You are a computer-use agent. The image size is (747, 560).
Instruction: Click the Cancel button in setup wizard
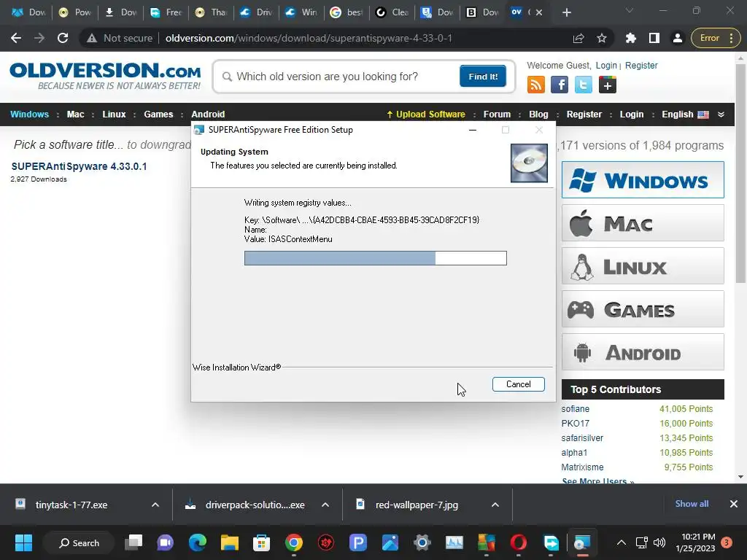(x=518, y=384)
